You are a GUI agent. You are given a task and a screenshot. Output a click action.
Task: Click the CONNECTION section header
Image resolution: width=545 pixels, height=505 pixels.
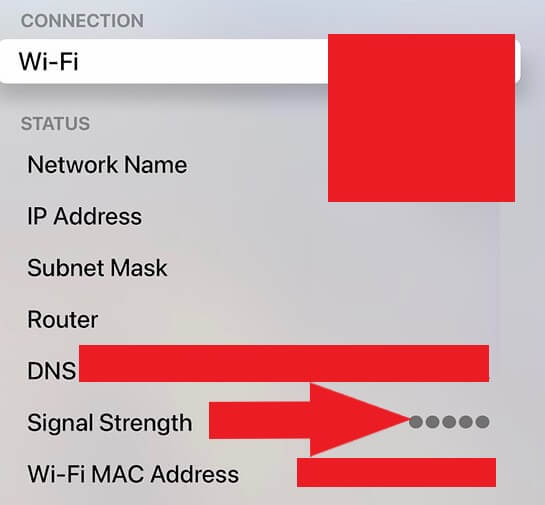82,21
